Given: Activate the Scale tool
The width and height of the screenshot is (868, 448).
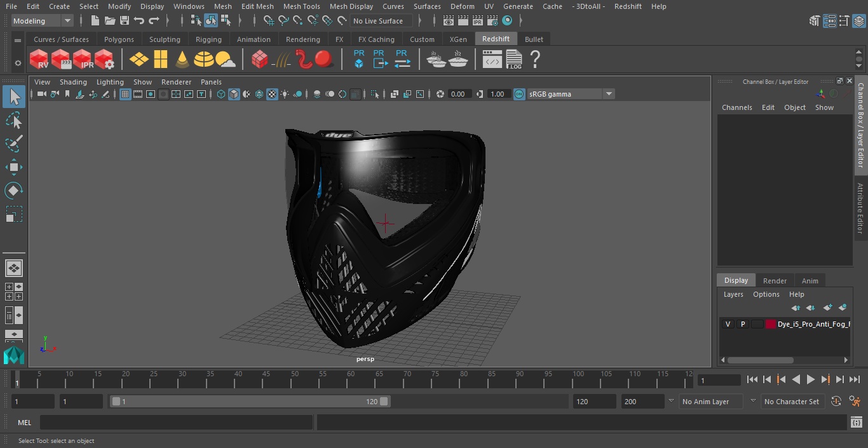Looking at the screenshot, I should (14, 214).
